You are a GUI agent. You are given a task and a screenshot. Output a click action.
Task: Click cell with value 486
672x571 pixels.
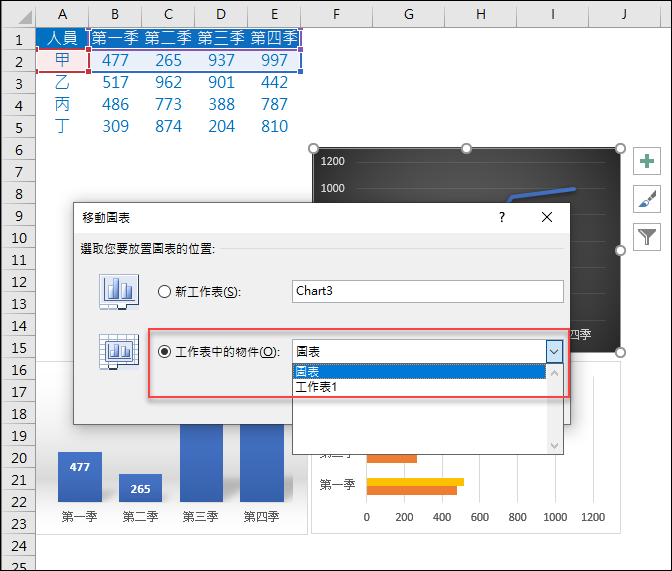pyautogui.click(x=115, y=105)
